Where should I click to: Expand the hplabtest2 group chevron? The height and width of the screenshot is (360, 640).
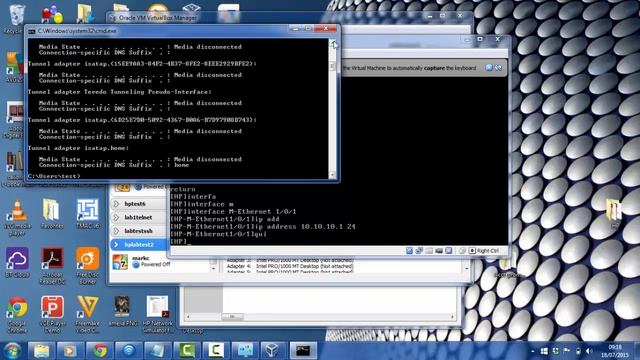116,244
